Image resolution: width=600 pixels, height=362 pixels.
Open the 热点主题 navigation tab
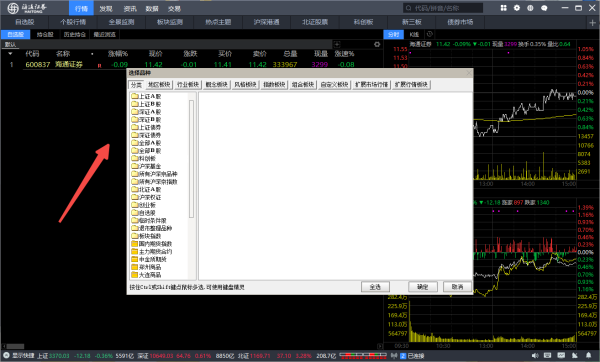(218, 22)
